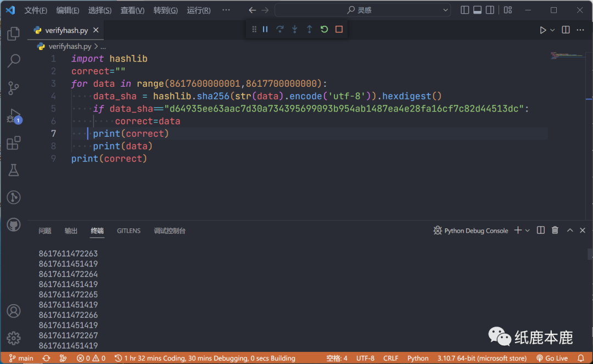Toggle the bottom panel layout button

point(477,10)
